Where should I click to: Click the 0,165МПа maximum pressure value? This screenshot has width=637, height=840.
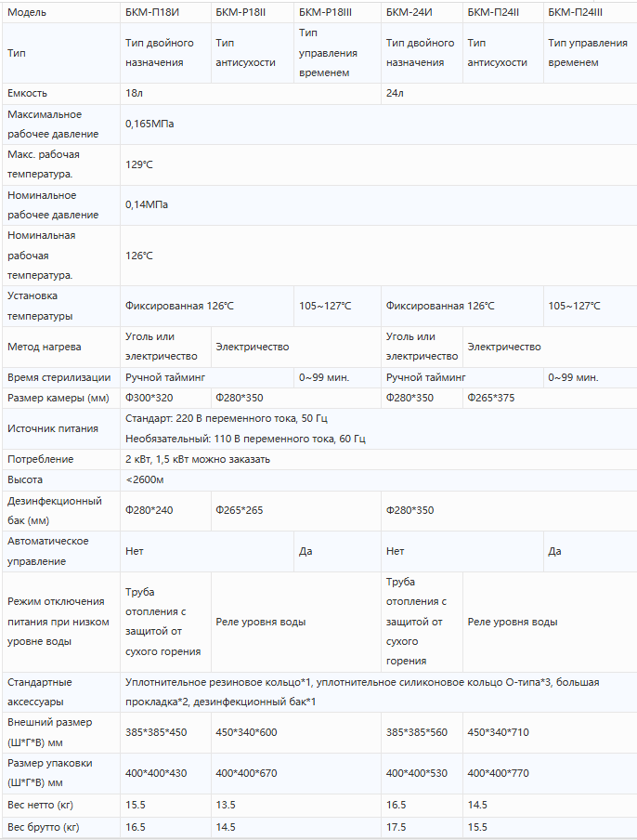(149, 124)
